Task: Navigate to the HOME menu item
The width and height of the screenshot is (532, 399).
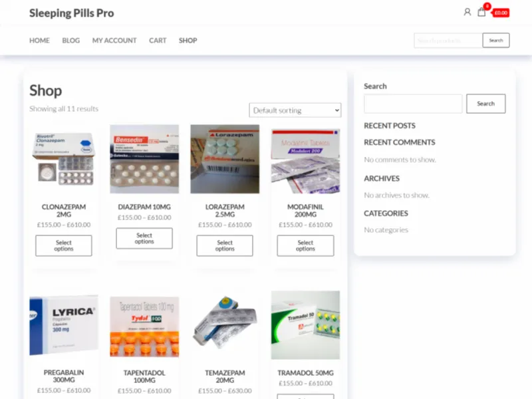Action: [x=39, y=41]
